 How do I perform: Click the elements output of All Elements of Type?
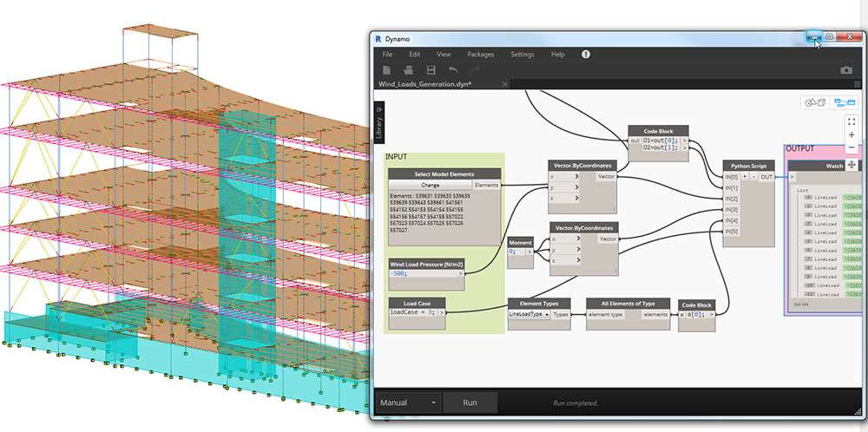coord(655,314)
